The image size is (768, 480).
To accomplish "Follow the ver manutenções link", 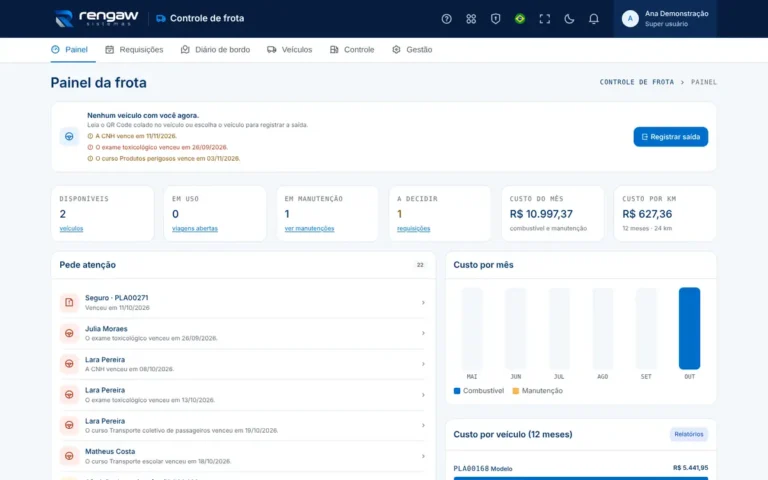I will point(310,228).
